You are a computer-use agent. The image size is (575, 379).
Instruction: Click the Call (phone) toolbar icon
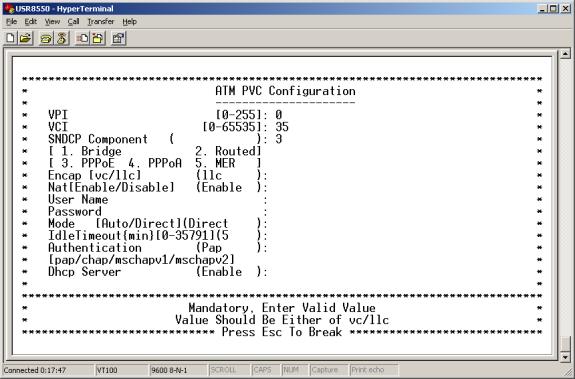tap(46, 38)
